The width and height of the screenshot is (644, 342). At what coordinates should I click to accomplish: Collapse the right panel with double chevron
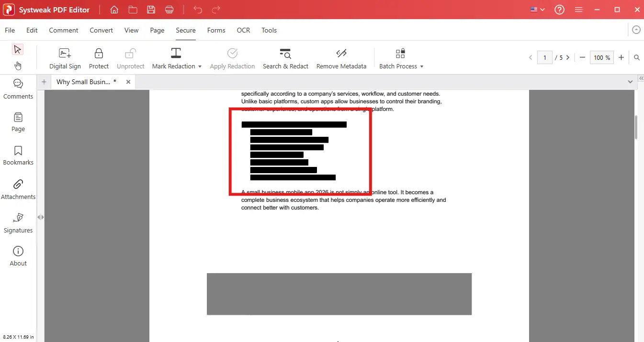point(641,78)
